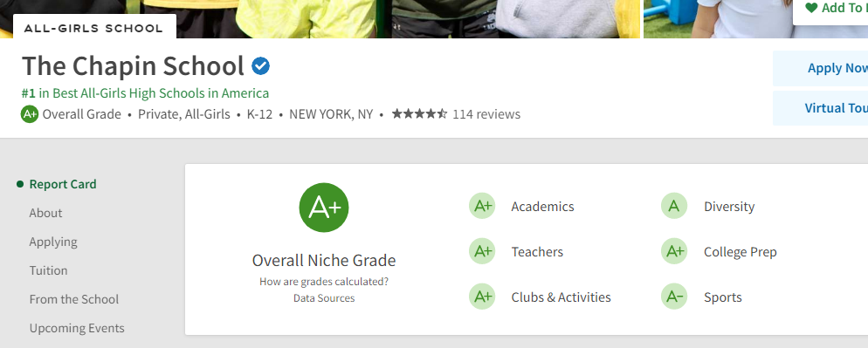Click the large Overall Niche Grade A+ circle
Image resolution: width=868 pixels, height=348 pixels.
(x=324, y=208)
